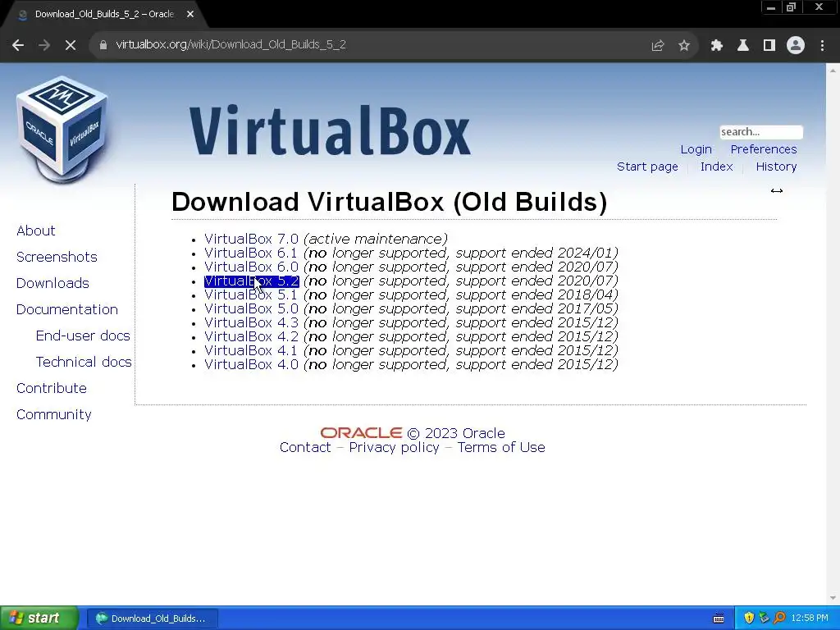
Task: Open the VirtualBox 4.0 link
Action: pos(251,364)
